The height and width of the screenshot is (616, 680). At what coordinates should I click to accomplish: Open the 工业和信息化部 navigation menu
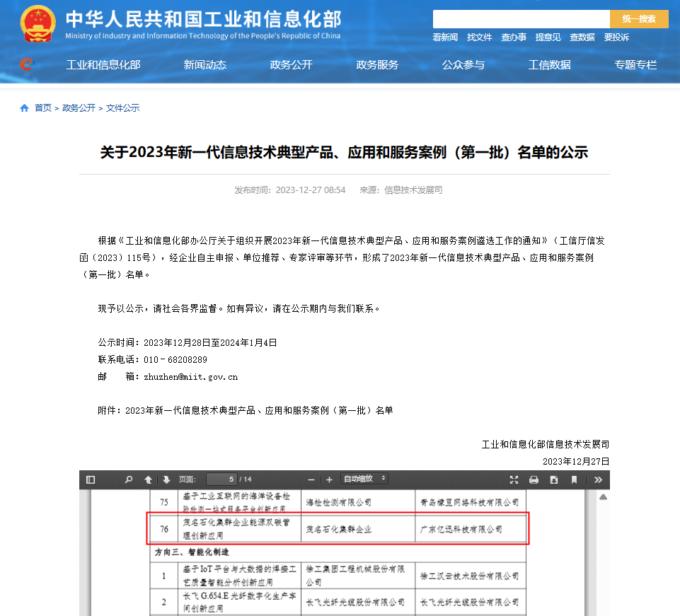pos(103,65)
